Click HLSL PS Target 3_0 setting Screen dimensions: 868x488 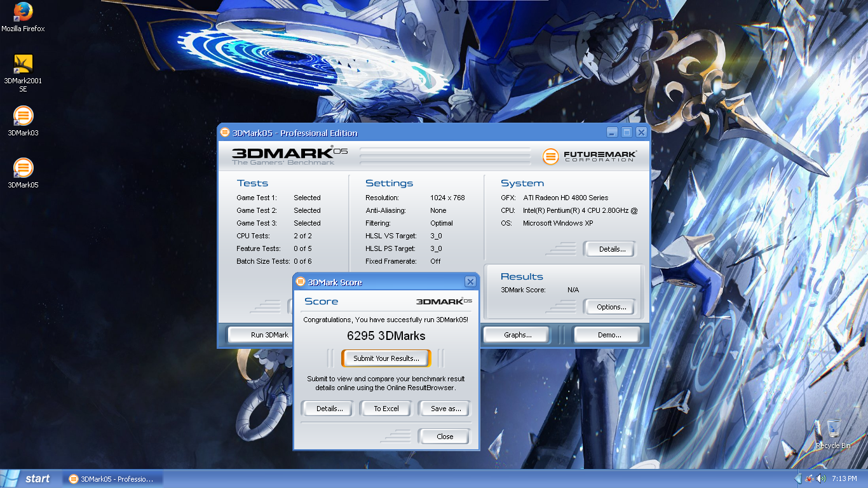pos(403,248)
